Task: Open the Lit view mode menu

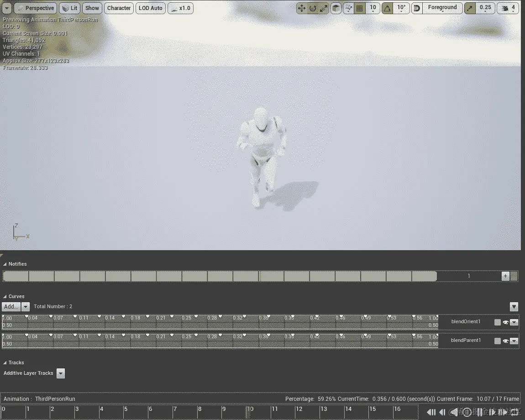Action: pyautogui.click(x=70, y=8)
